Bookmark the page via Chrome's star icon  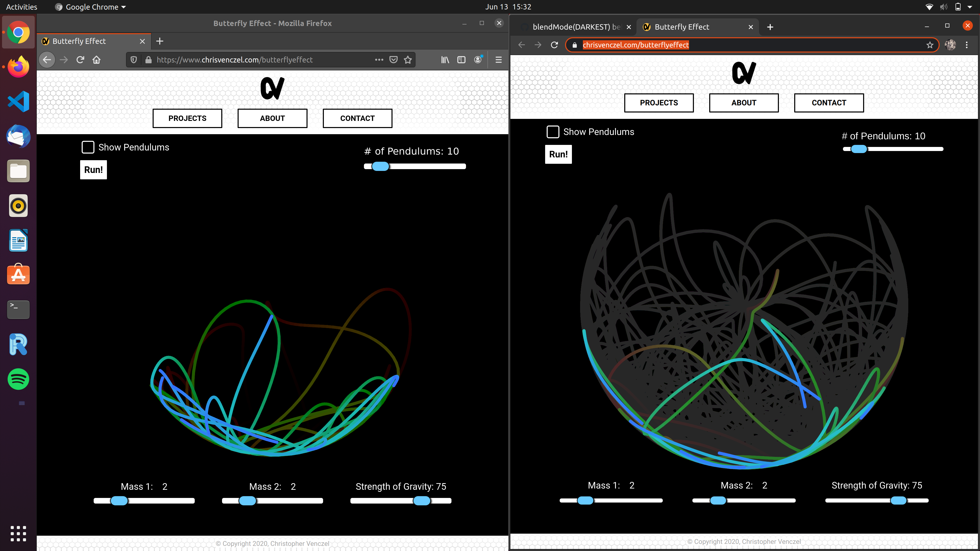click(x=930, y=45)
